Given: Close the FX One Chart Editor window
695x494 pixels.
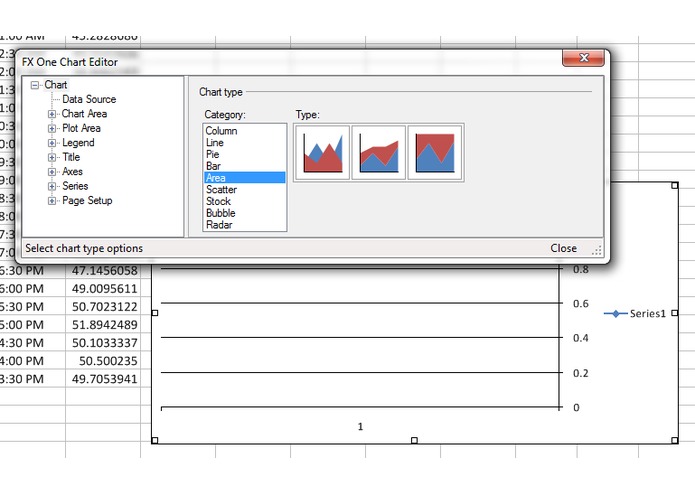Looking at the screenshot, I should click(583, 58).
